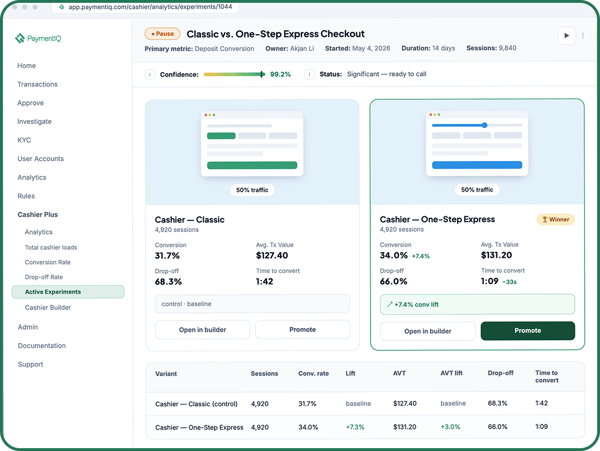
Task: Select the Cashier — Classic (control) row
Action: (x=365, y=404)
